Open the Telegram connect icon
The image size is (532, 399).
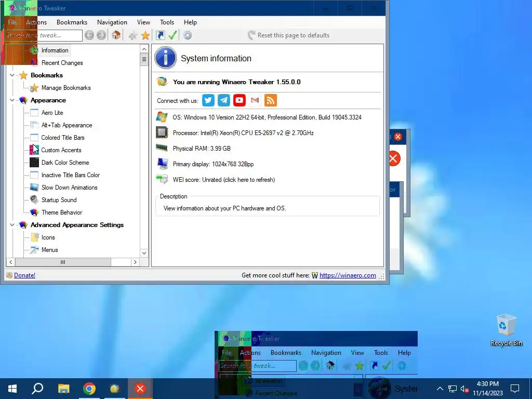223,100
